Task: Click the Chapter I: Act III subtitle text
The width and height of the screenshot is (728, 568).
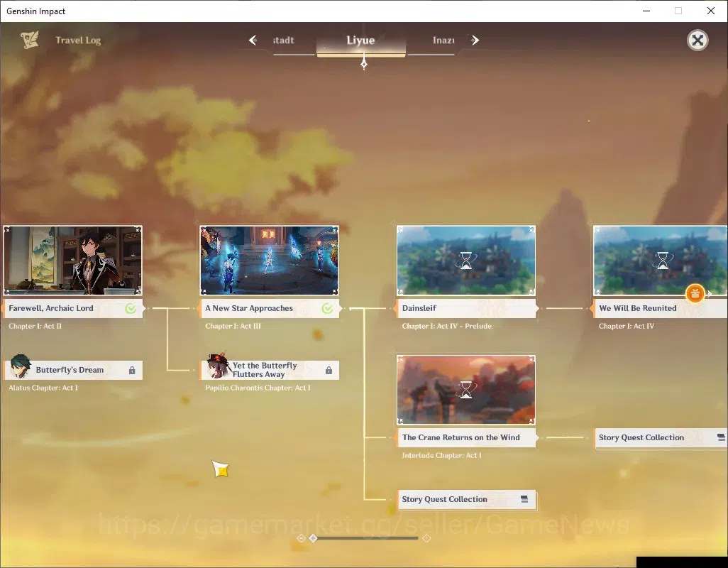Action: click(x=233, y=326)
